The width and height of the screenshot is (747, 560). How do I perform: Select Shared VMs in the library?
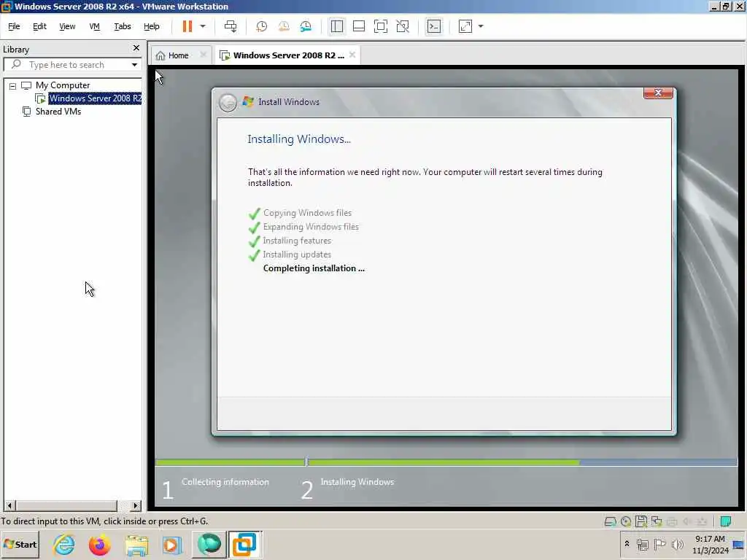pos(58,112)
